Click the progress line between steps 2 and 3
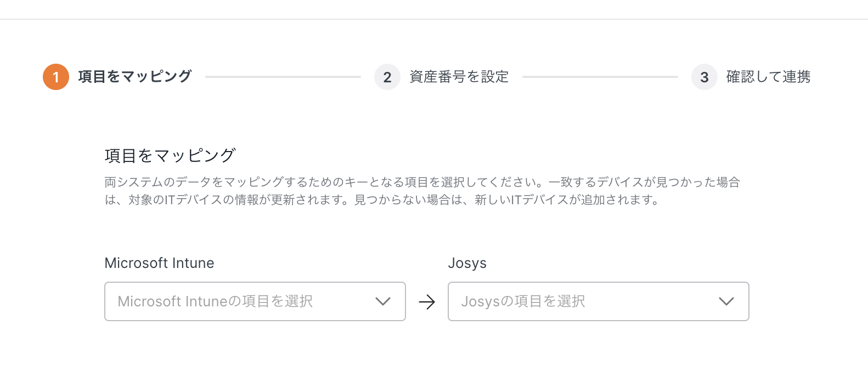868x392 pixels. [x=600, y=77]
